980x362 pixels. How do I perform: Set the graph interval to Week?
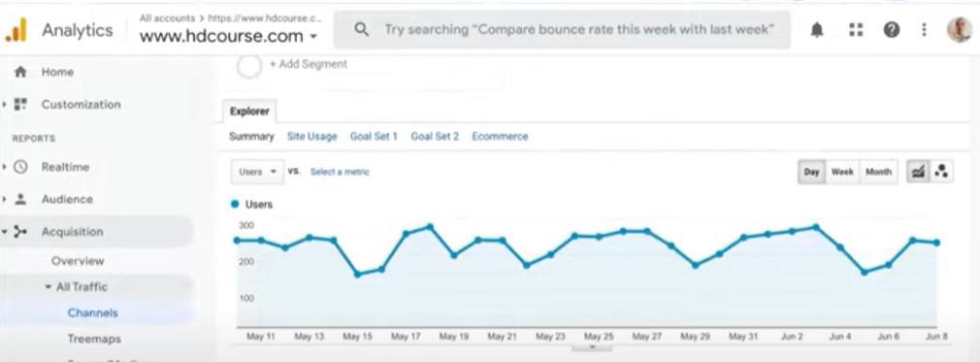point(842,172)
